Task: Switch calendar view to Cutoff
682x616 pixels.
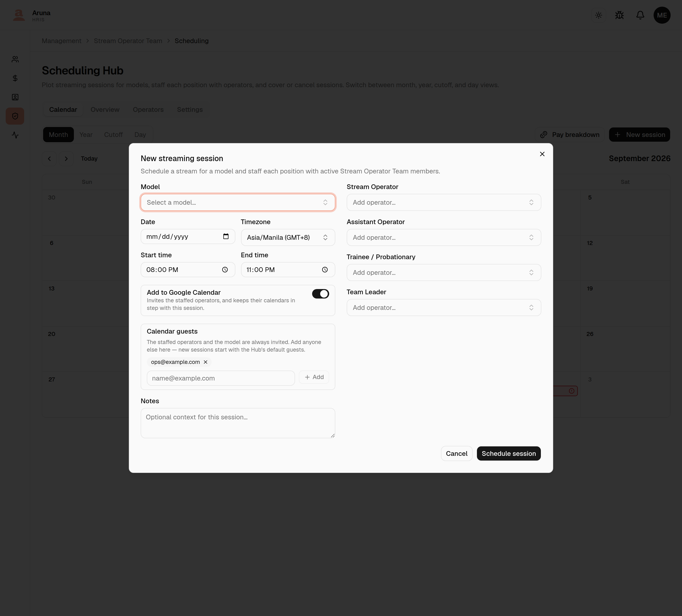Action: coord(113,135)
